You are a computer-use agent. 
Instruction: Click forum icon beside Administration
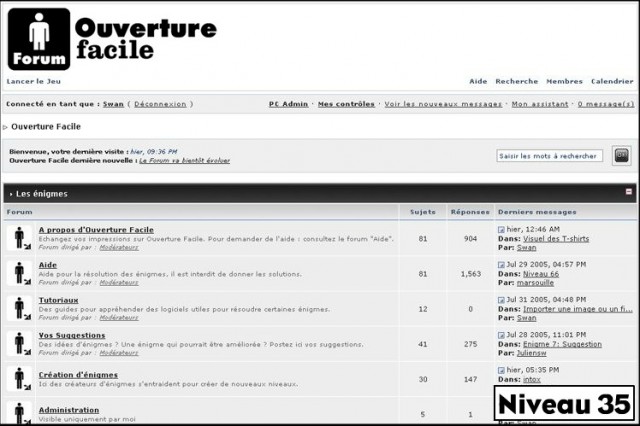point(20,413)
